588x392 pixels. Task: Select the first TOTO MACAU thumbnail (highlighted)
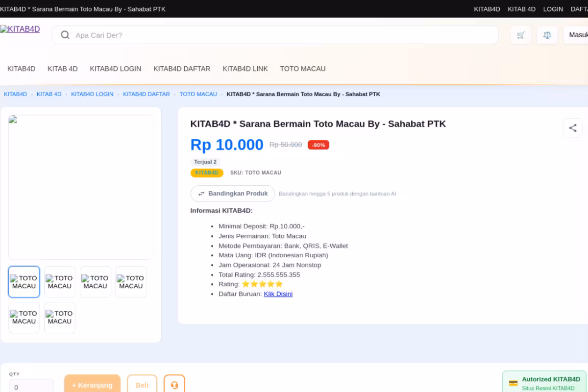click(x=24, y=282)
